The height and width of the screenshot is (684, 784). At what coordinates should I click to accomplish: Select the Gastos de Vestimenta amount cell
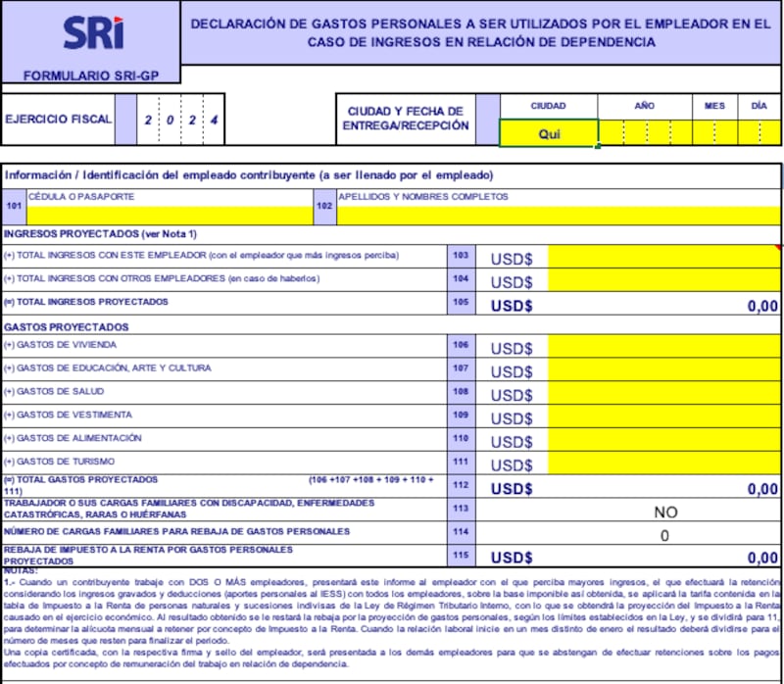[x=664, y=416]
